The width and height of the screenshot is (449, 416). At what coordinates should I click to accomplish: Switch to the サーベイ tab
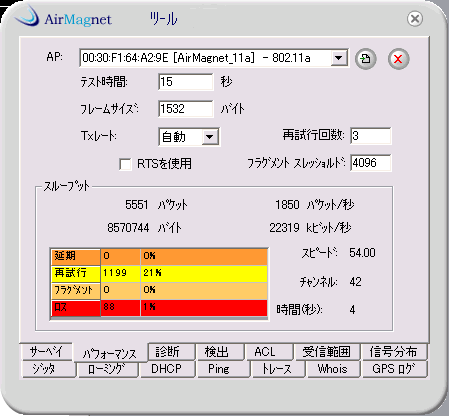[x=46, y=352]
